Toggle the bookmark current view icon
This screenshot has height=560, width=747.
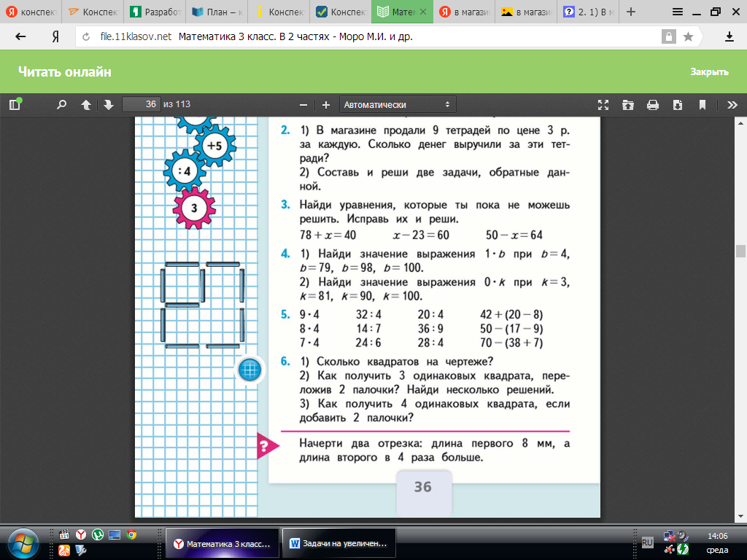[703, 104]
